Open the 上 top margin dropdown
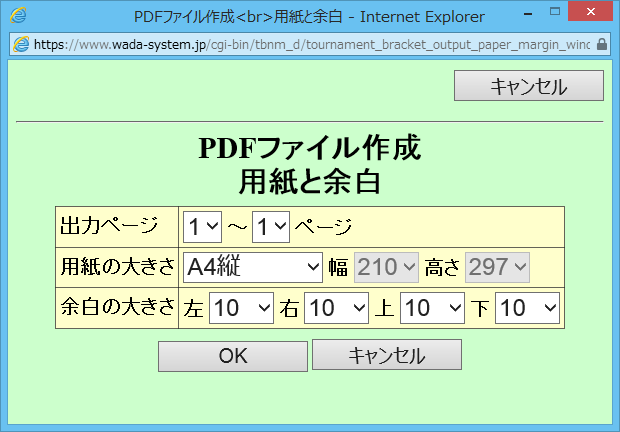The image size is (620, 432). 432,308
